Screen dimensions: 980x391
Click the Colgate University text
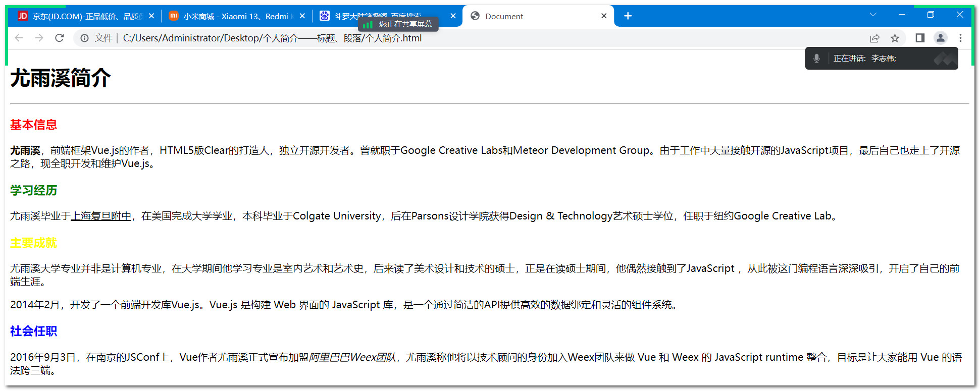tap(337, 216)
